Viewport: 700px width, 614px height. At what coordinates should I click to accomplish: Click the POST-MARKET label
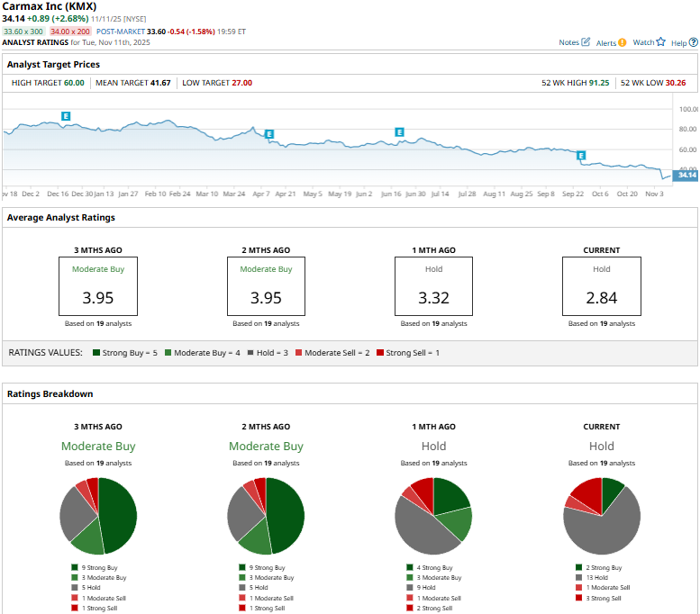point(121,32)
